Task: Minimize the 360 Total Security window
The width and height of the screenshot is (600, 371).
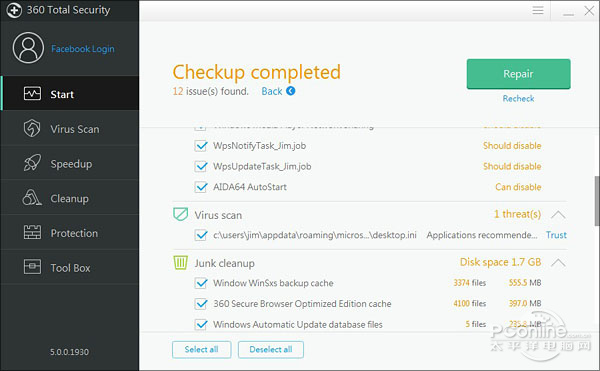Action: coord(568,15)
